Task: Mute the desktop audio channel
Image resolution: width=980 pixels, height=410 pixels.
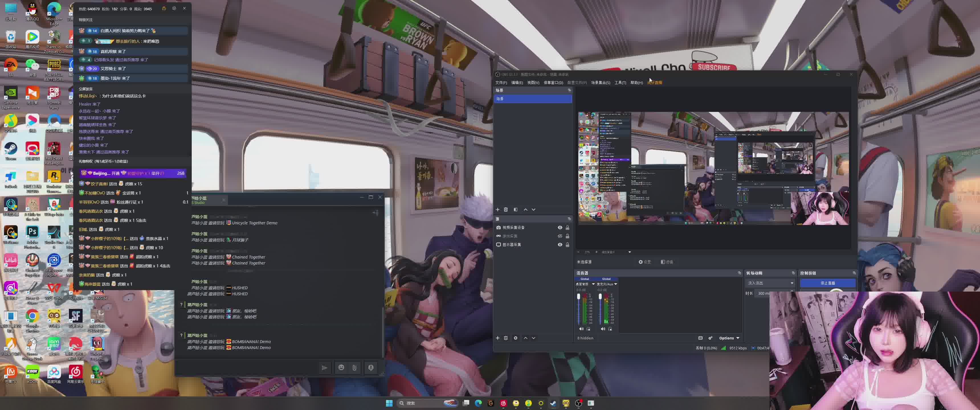Action: tap(581, 329)
